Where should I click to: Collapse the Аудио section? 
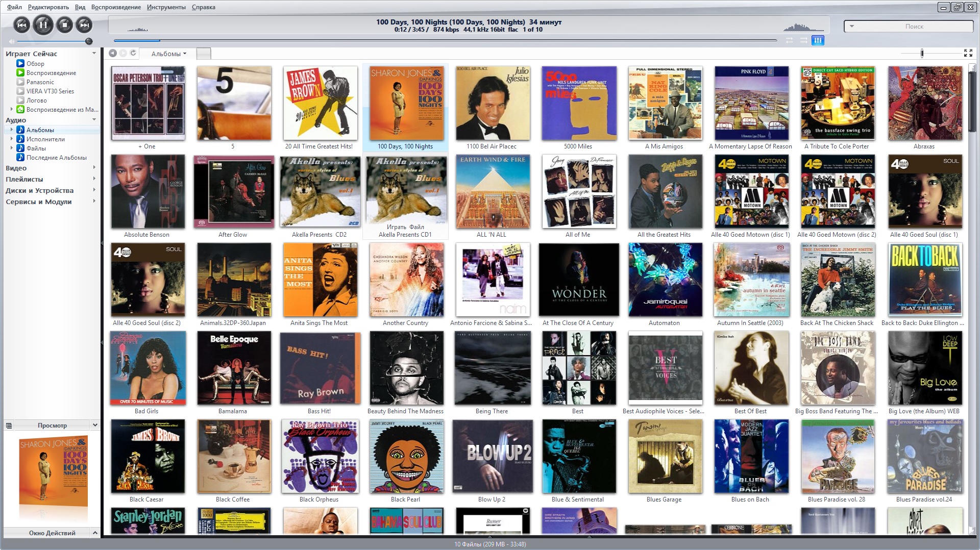pyautogui.click(x=94, y=119)
